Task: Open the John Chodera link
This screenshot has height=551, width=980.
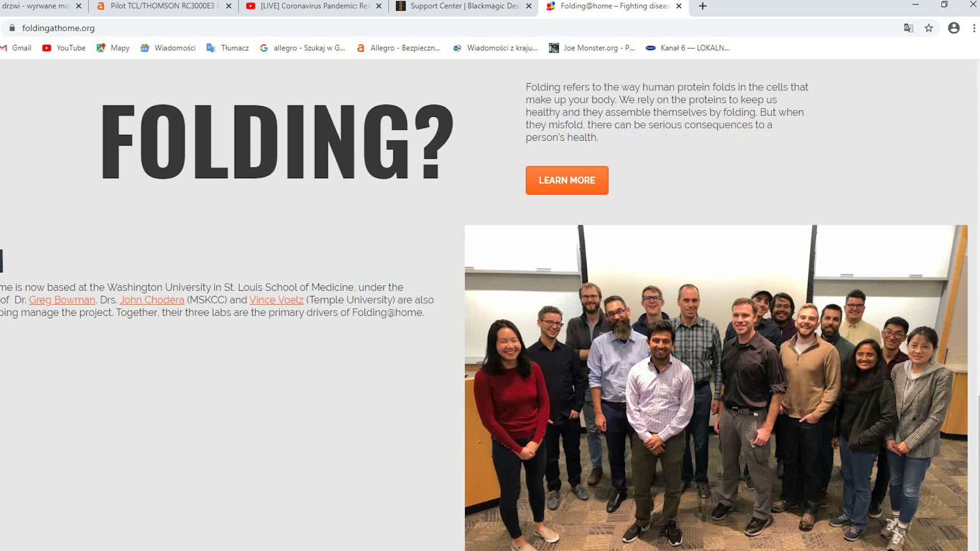Action: 152,300
